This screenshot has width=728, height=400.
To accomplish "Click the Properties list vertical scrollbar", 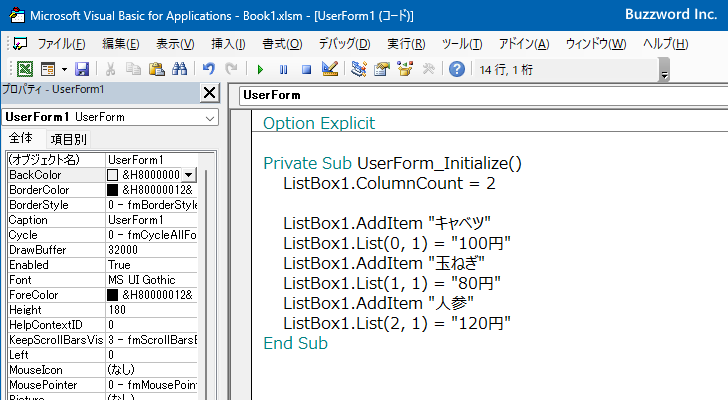I will 206,283.
